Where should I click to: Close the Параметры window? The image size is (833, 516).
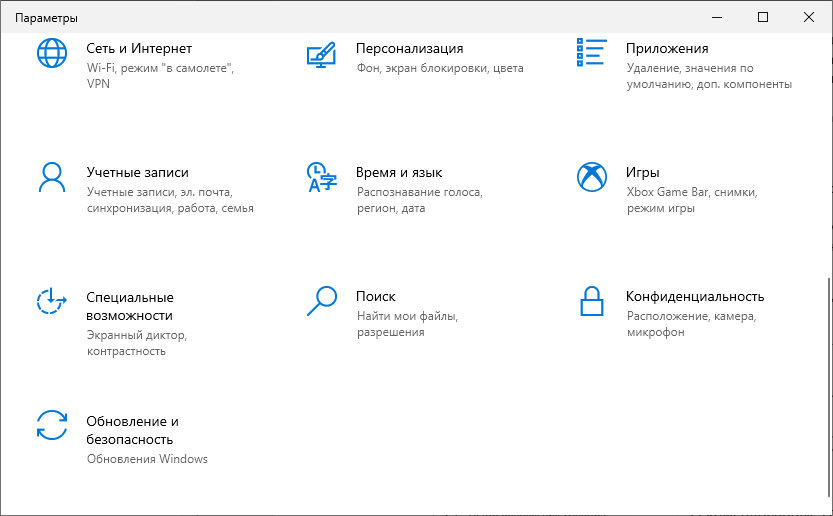(809, 17)
